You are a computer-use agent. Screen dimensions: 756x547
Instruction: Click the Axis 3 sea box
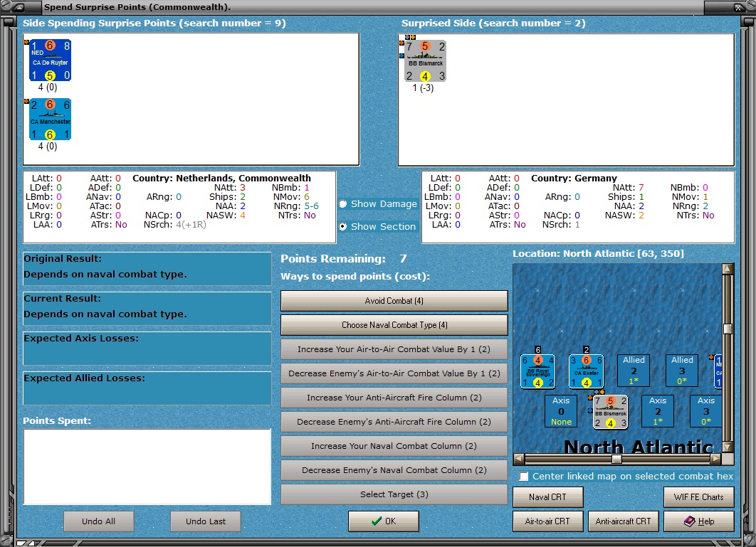point(706,411)
